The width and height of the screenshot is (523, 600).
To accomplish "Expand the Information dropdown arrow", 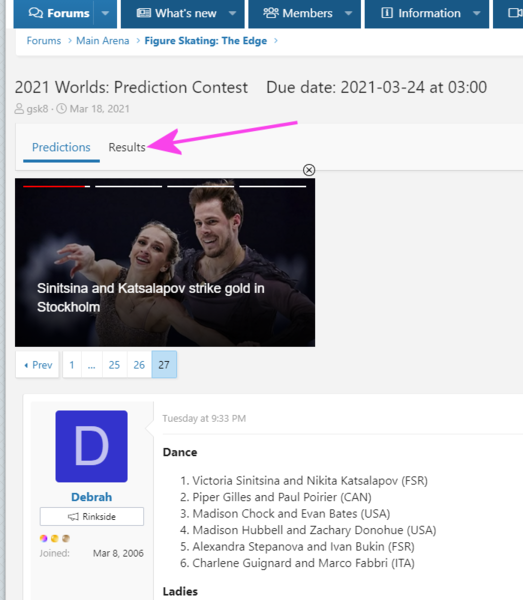I will (x=476, y=13).
